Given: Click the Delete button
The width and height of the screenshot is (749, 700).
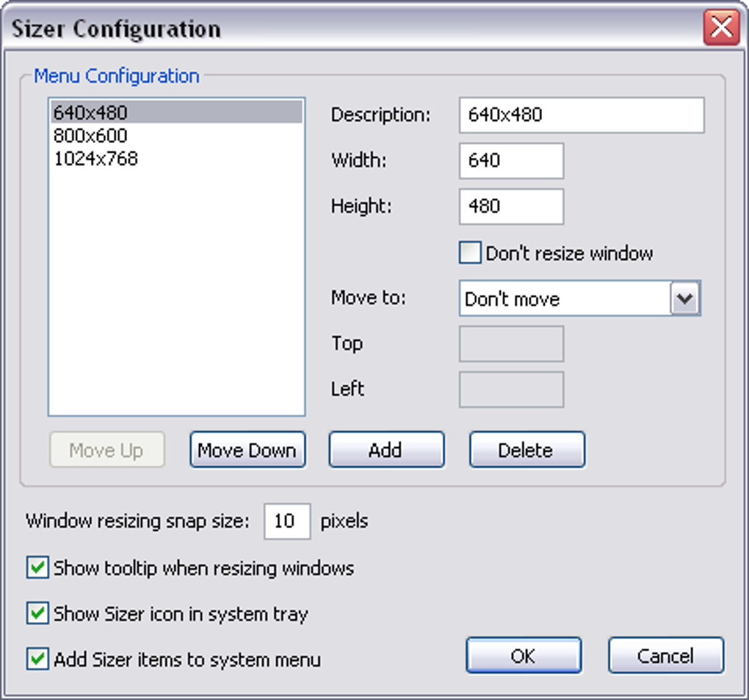Looking at the screenshot, I should click(527, 450).
